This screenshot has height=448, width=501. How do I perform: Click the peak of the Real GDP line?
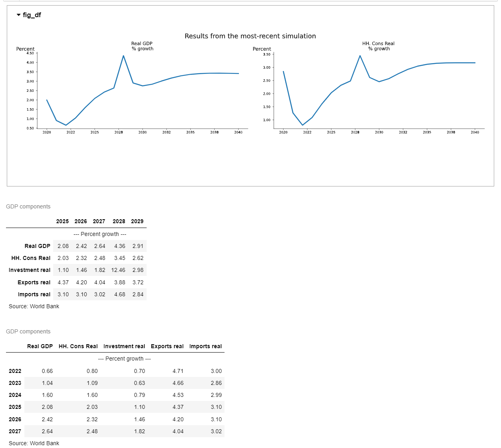pos(123,56)
